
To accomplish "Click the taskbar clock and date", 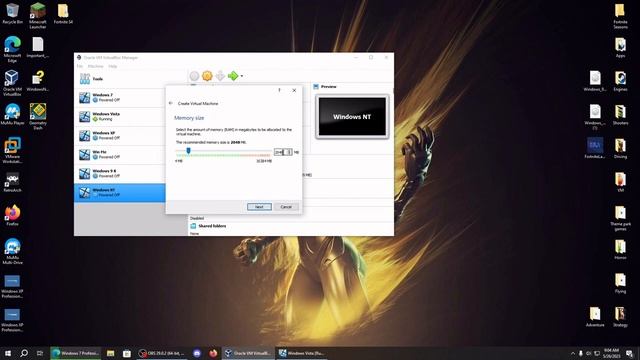I will [611, 353].
